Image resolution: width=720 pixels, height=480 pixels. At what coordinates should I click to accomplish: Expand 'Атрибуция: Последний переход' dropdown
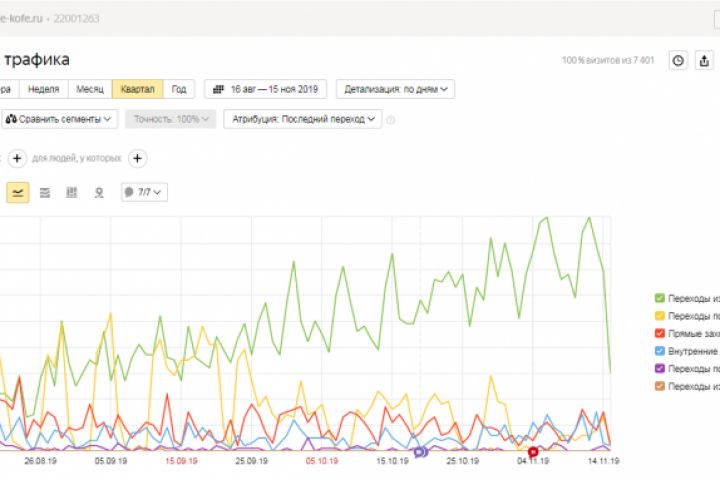[303, 119]
